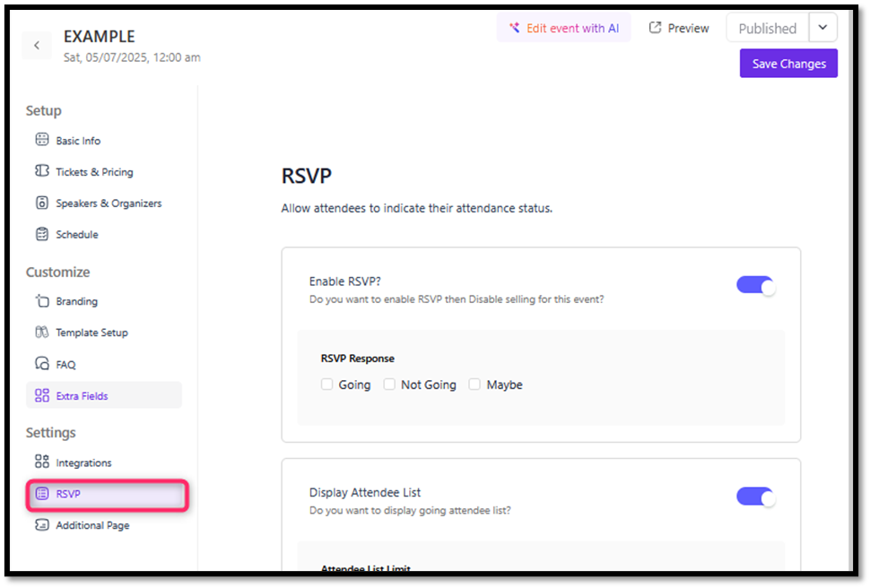
Task: Open the event Preview link
Action: tap(679, 28)
